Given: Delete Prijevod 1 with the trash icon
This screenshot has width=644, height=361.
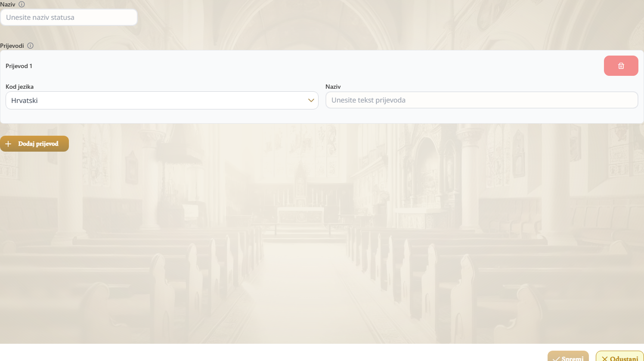Looking at the screenshot, I should pos(621,66).
